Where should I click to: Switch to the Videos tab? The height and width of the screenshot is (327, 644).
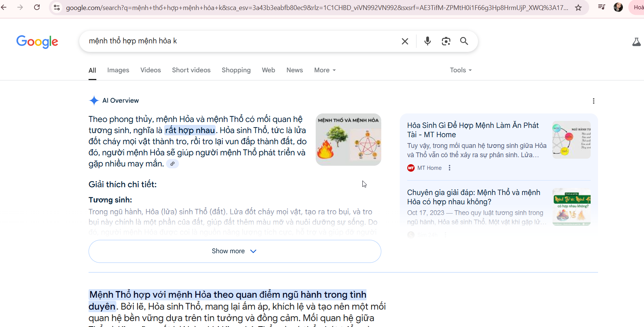pyautogui.click(x=150, y=70)
